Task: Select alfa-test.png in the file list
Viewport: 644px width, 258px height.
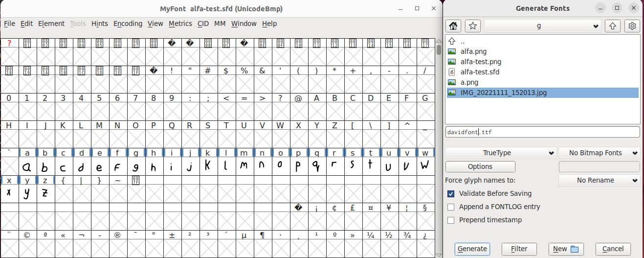Action: [x=481, y=62]
